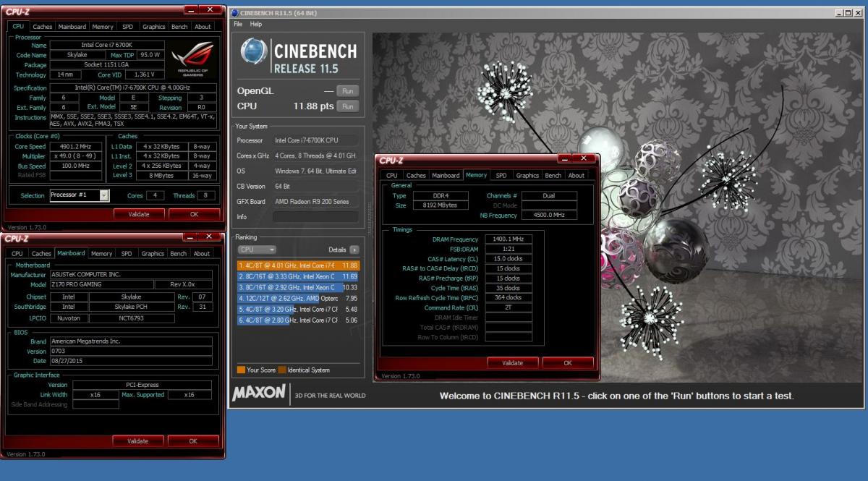
Task: Select ranking row 3 Xeon 2.92 GHz
Action: point(299,287)
